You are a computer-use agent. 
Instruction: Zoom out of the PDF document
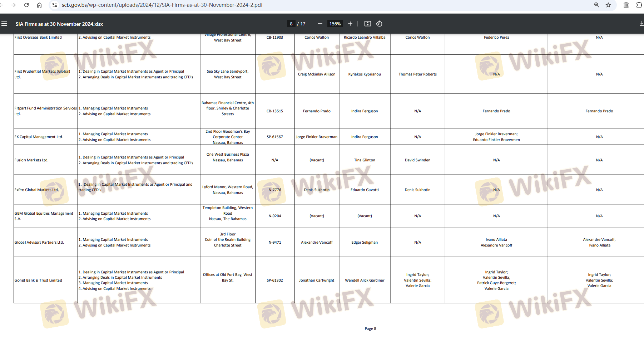320,24
